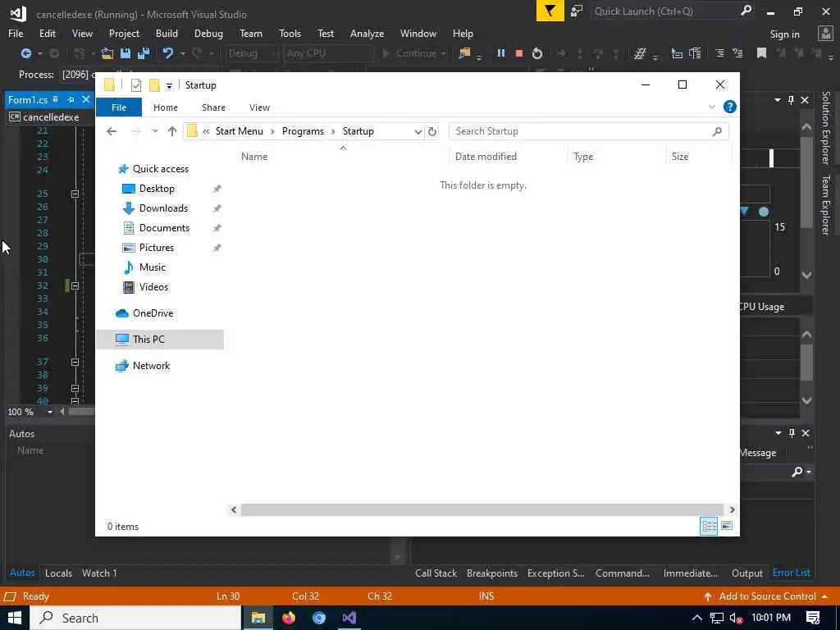The height and width of the screenshot is (630, 840).
Task: Click Add to Source Control in status bar
Action: pyautogui.click(x=767, y=596)
